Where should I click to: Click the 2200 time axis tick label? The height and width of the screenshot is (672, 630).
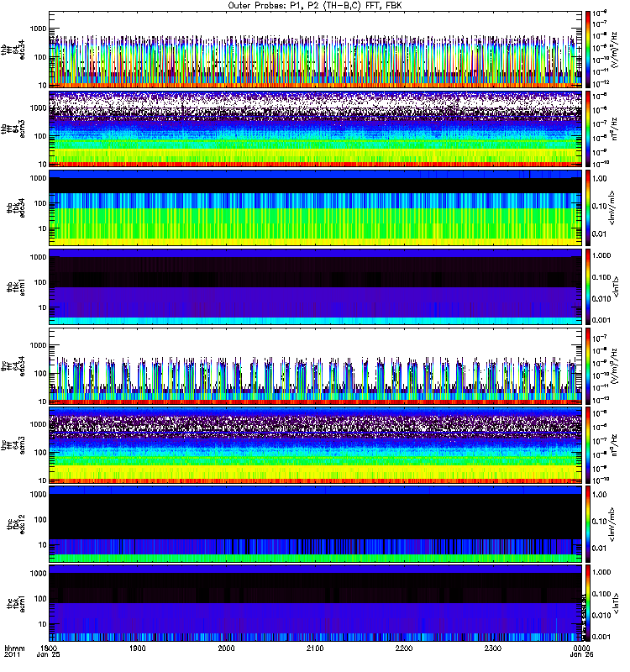click(x=404, y=648)
